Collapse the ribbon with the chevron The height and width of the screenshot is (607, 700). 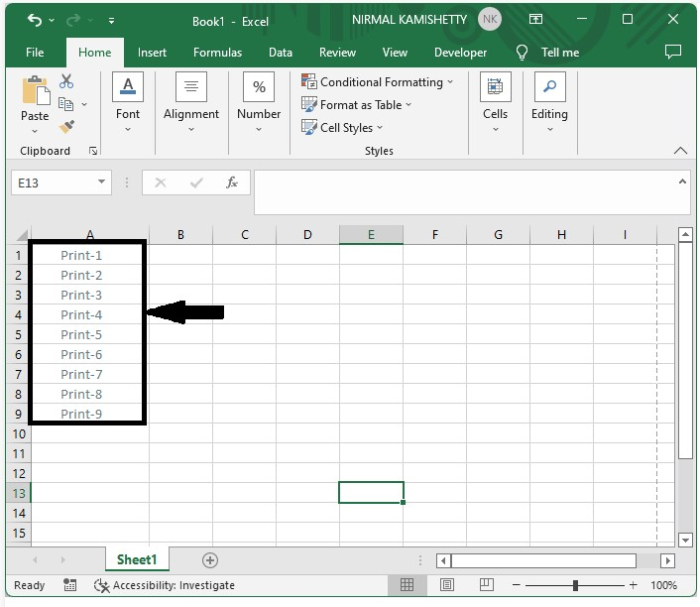pos(680,150)
